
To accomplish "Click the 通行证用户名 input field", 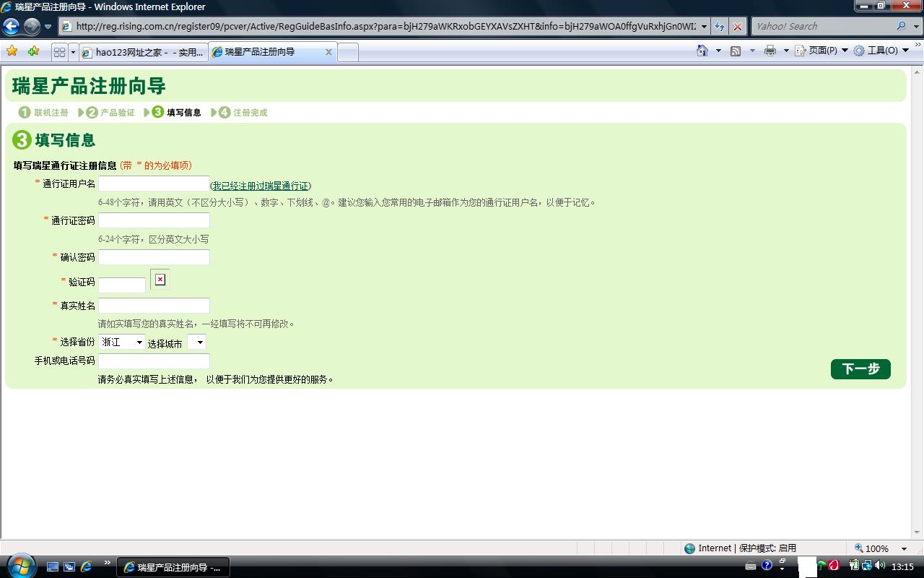I will 154,184.
